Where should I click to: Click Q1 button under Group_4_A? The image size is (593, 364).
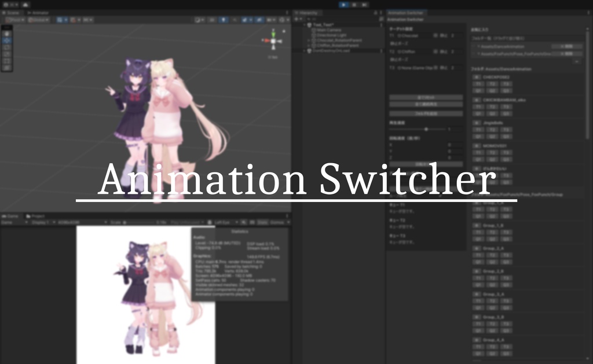click(479, 354)
